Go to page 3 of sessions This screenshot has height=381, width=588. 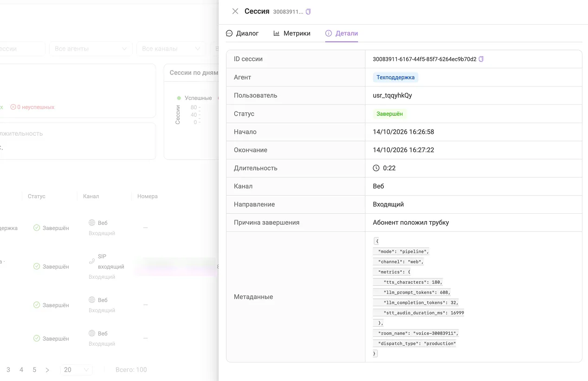tap(8, 370)
